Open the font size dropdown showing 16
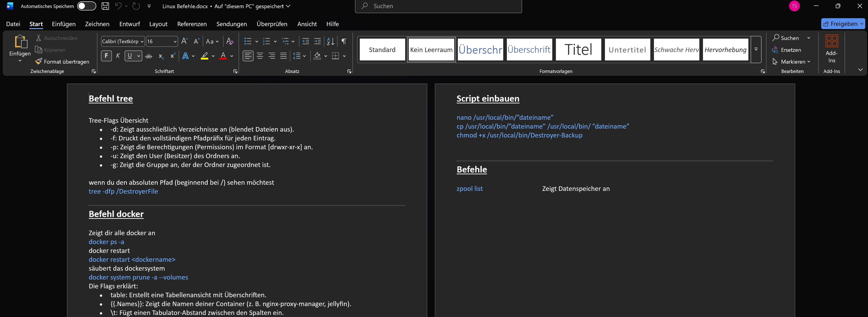 [175, 42]
